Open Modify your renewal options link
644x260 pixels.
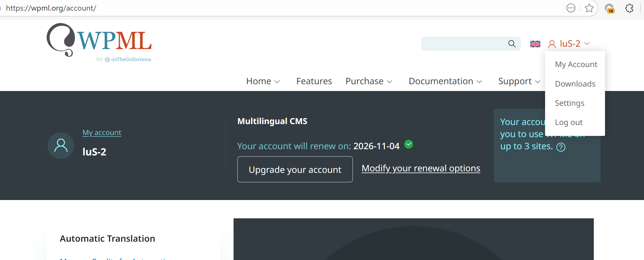click(x=421, y=168)
